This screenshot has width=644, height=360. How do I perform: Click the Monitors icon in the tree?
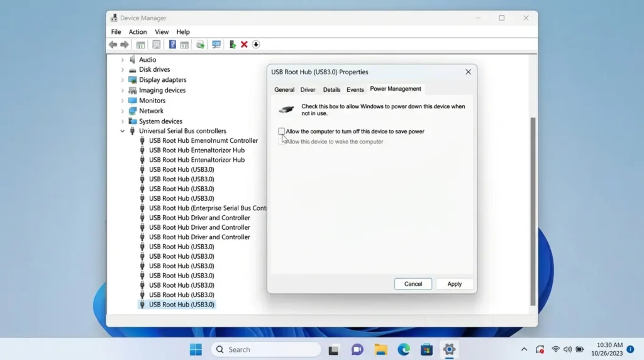[x=132, y=100]
